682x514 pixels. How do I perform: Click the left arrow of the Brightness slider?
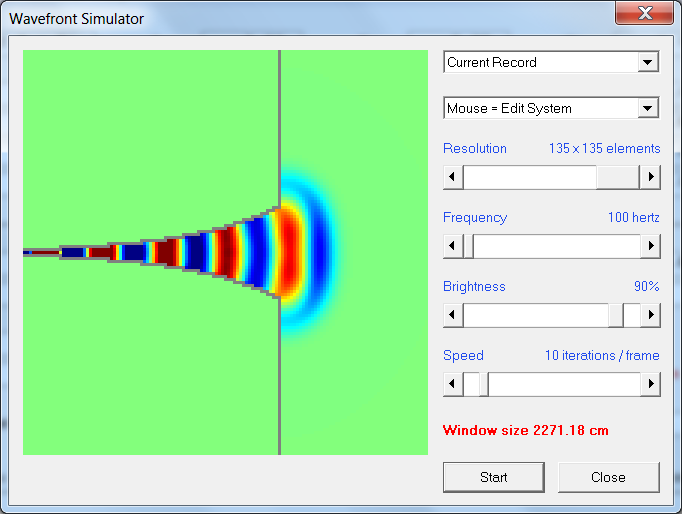(453, 315)
